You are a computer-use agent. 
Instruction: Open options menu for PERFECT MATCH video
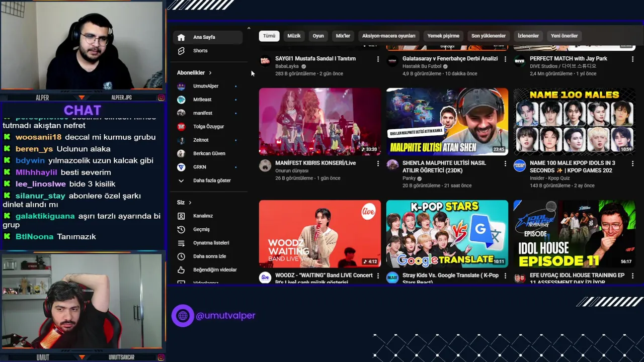(632, 59)
